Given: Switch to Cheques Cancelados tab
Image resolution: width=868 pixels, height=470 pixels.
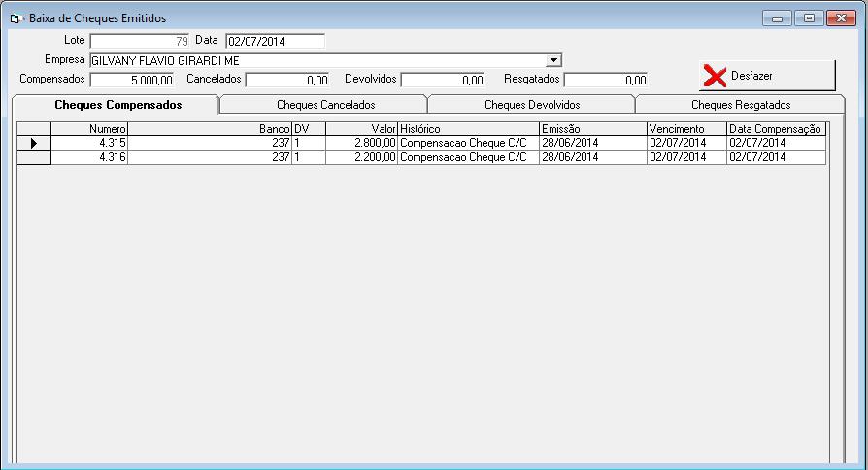Looking at the screenshot, I should point(325,105).
